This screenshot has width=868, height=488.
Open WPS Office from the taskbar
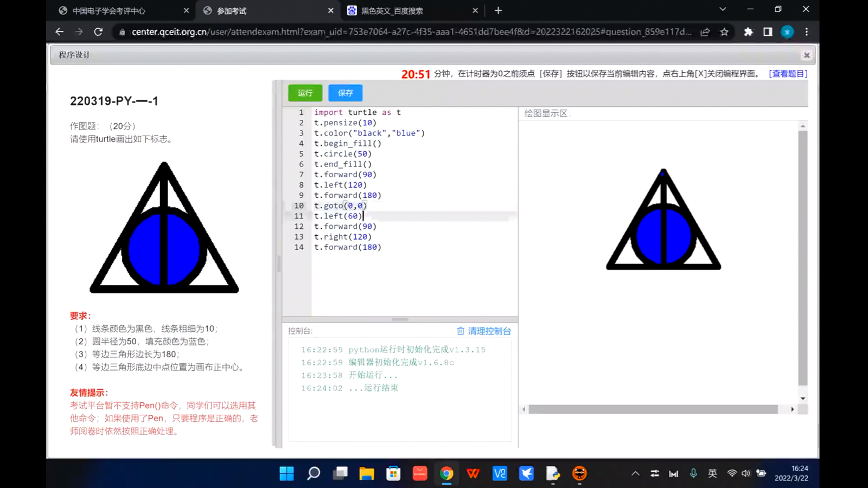(473, 473)
